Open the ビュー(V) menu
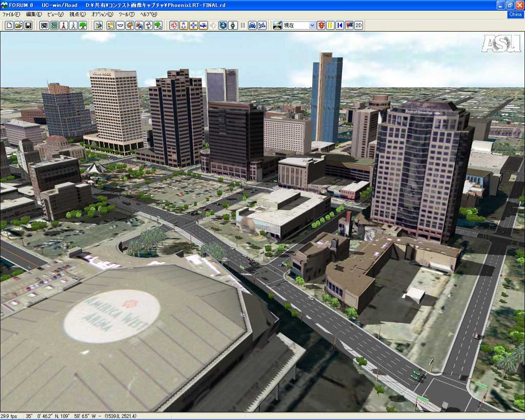 [x=55, y=14]
